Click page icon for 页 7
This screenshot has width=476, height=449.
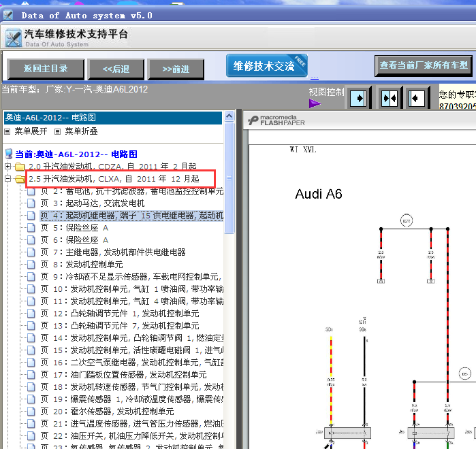pyautogui.click(x=31, y=252)
